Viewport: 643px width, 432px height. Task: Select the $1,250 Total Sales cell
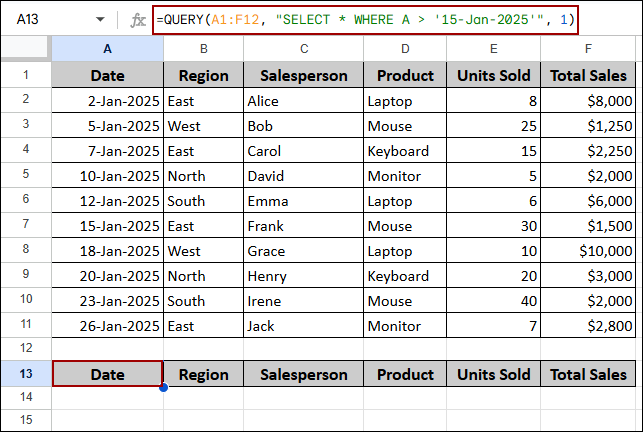(588, 126)
